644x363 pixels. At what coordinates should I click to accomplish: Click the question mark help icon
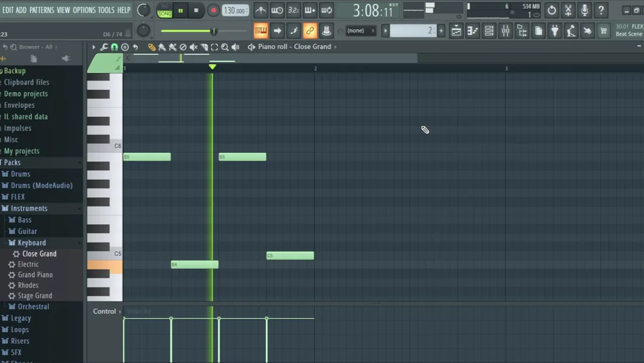601,10
